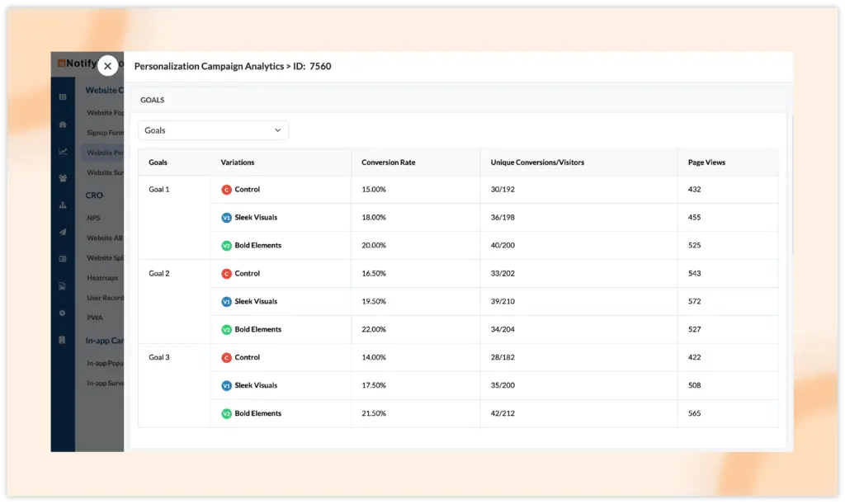Click the Page Views column header
Image resolution: width=845 pixels, height=504 pixels.
coord(706,163)
